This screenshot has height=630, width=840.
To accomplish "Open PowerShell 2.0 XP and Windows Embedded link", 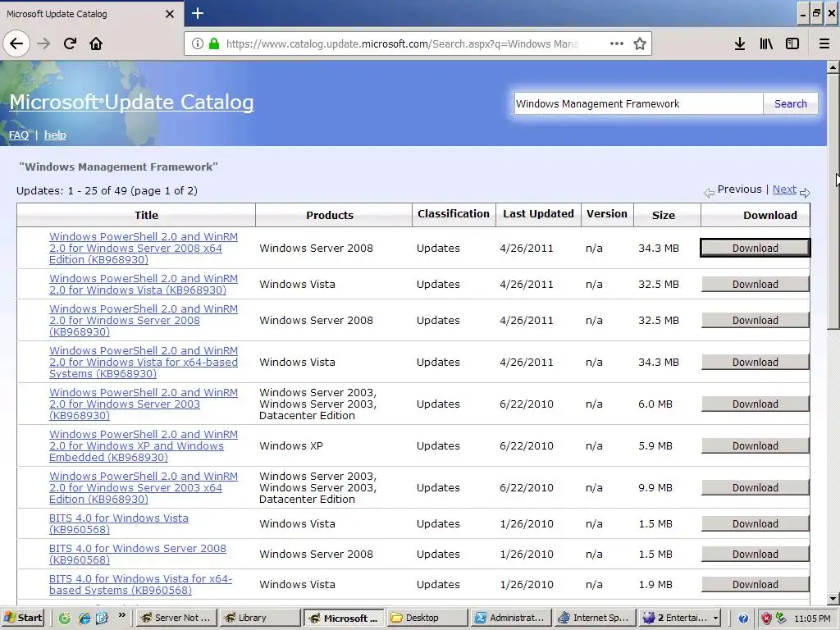I will tap(143, 445).
